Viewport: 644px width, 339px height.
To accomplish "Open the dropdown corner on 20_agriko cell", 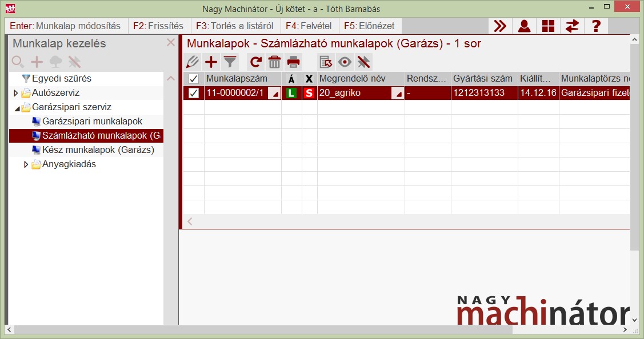I will point(398,94).
